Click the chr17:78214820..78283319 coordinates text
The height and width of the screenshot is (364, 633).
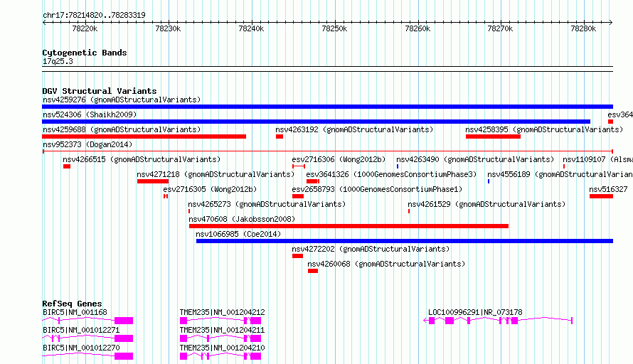[x=94, y=15]
